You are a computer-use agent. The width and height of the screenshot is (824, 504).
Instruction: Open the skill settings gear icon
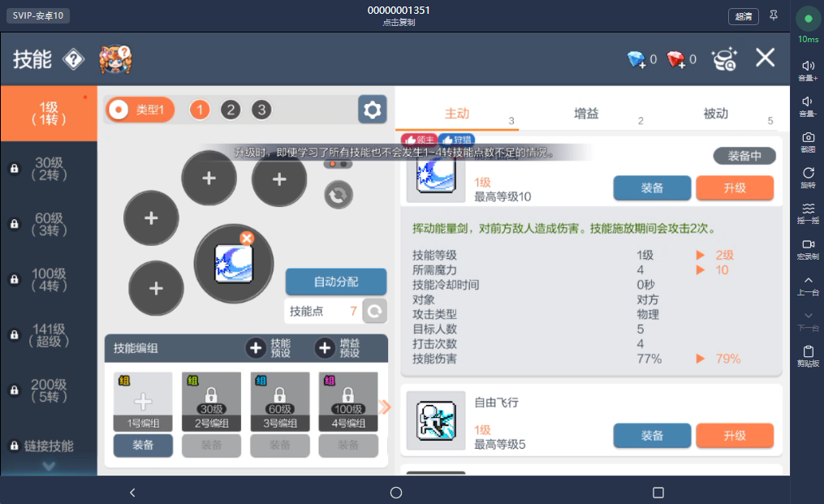coord(372,110)
